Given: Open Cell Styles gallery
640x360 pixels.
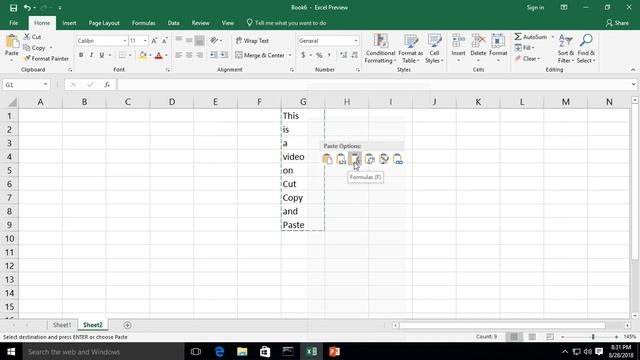Looking at the screenshot, I should pos(434,49).
